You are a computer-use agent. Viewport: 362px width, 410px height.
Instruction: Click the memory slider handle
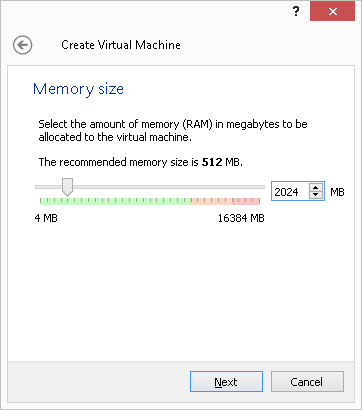(x=68, y=187)
